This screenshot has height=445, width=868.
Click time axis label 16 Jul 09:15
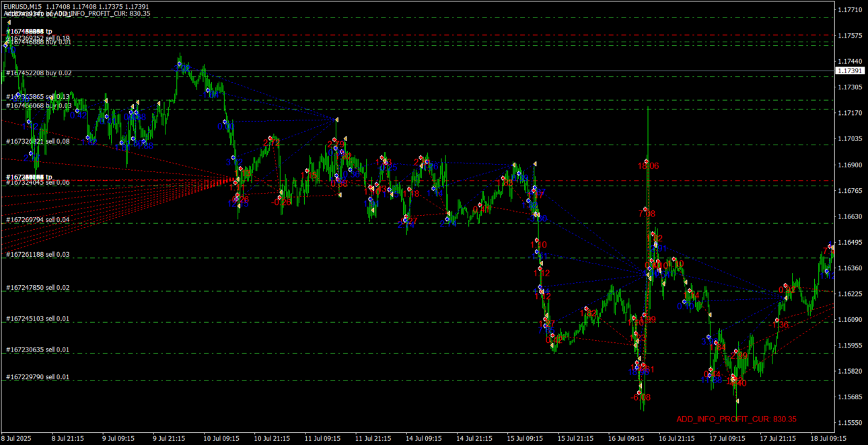point(626,438)
